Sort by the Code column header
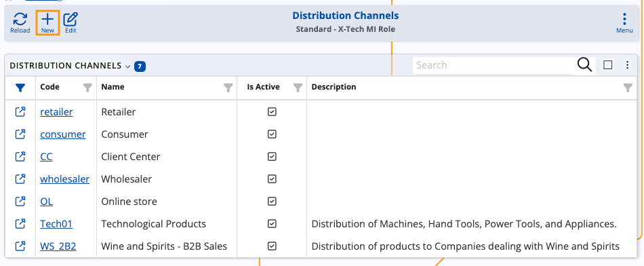Image resolution: width=644 pixels, height=266 pixels. 49,87
